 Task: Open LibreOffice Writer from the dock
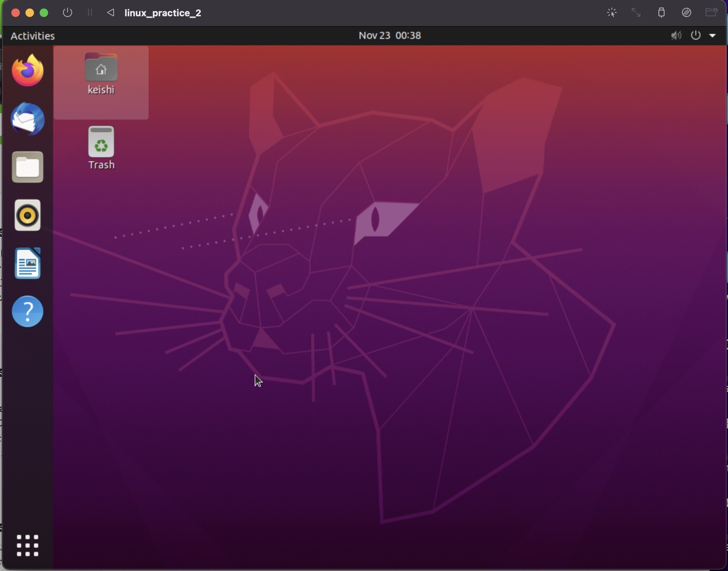(28, 263)
